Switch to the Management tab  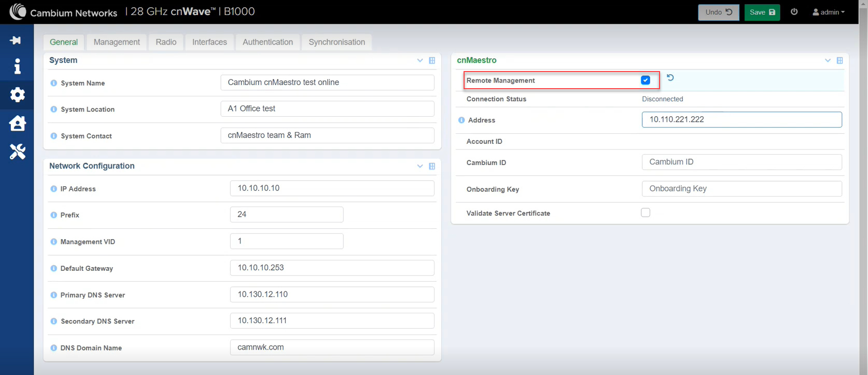coord(117,42)
